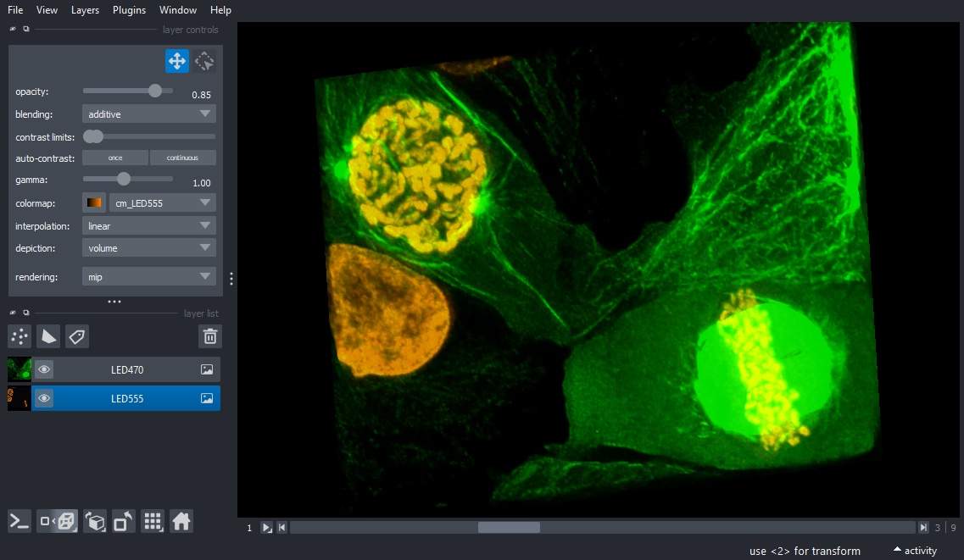Open the colormap cm_LED555 dropdown
This screenshot has width=964, height=560.
[162, 202]
